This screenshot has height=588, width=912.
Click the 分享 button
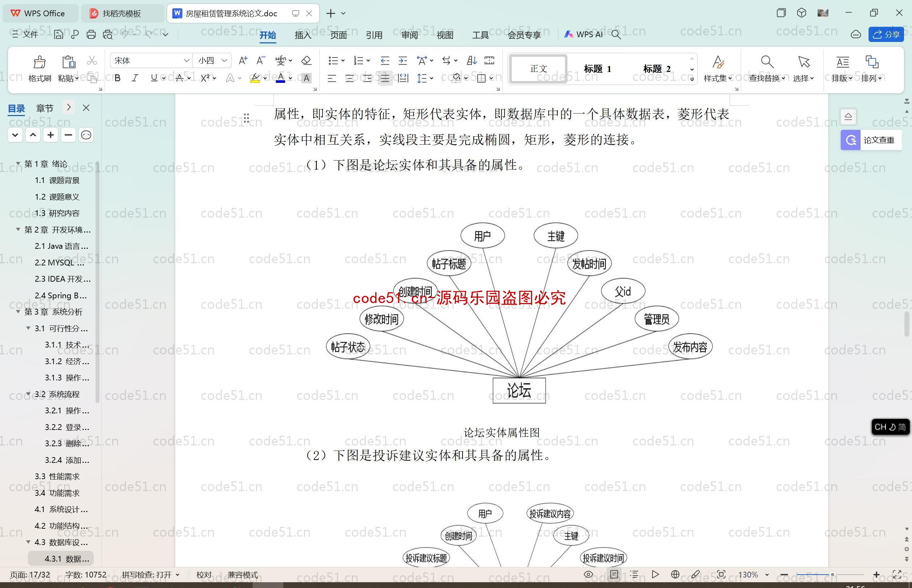tap(887, 34)
